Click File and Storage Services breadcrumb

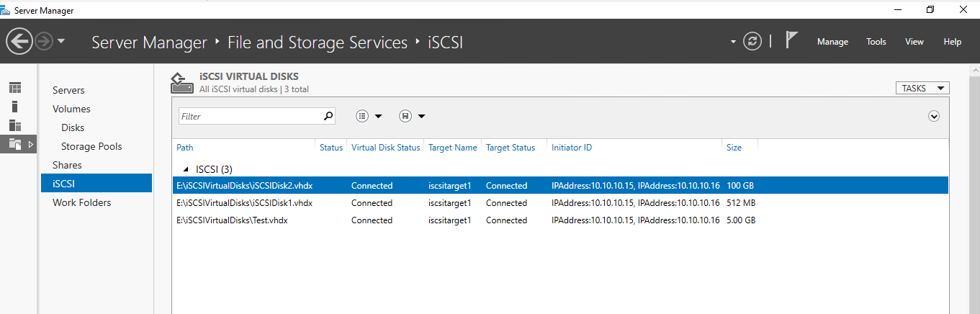(318, 42)
